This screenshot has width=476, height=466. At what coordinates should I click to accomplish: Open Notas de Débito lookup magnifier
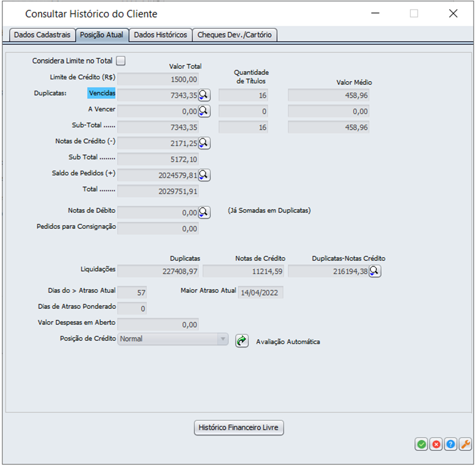tap(204, 212)
